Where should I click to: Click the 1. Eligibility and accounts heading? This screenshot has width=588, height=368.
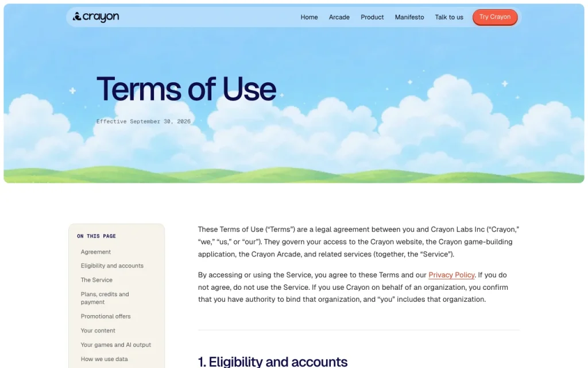[273, 362]
